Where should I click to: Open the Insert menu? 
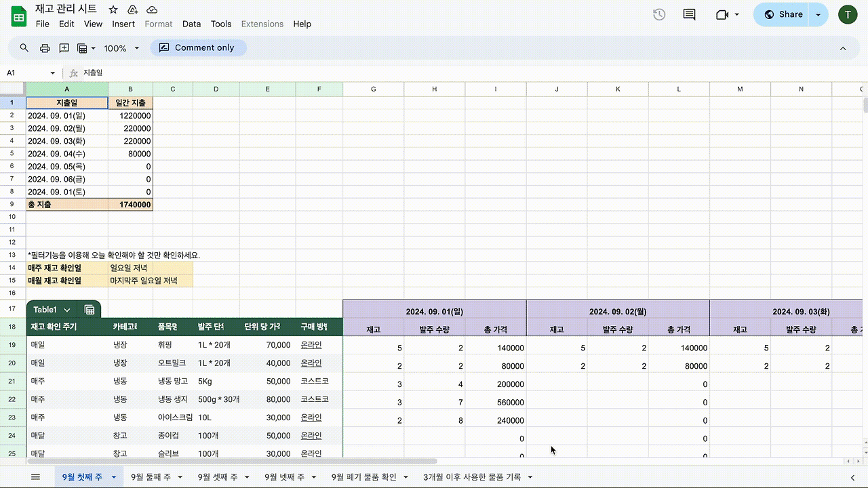(123, 24)
